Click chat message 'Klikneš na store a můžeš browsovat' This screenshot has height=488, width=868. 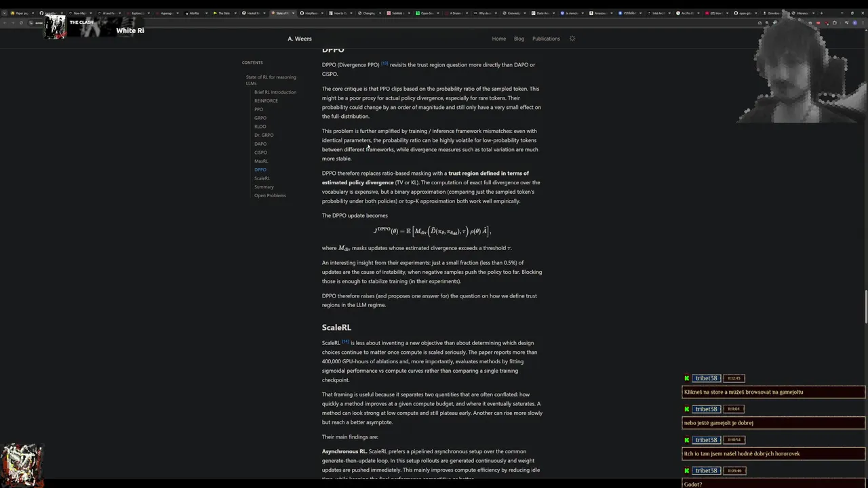click(773, 392)
